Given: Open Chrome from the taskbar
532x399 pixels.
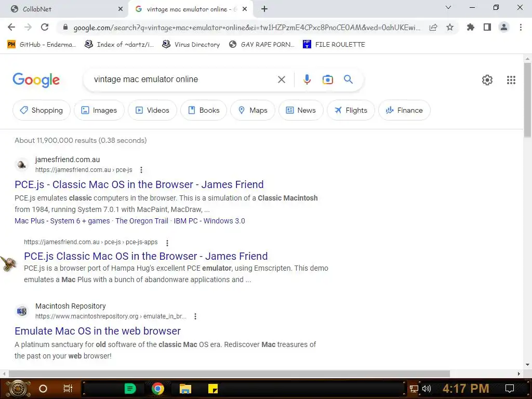Looking at the screenshot, I should click(x=158, y=389).
